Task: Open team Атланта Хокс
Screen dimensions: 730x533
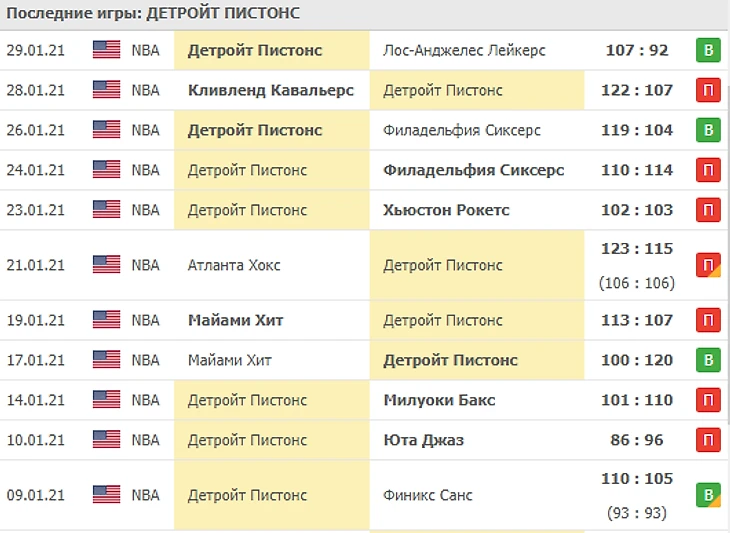Action: click(x=234, y=265)
